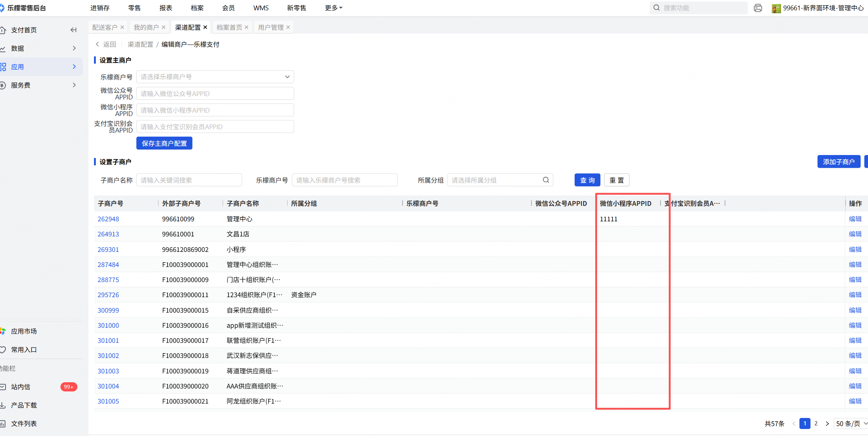The width and height of the screenshot is (868, 436).
Task: Close the 配送客户 tab
Action: coord(122,27)
